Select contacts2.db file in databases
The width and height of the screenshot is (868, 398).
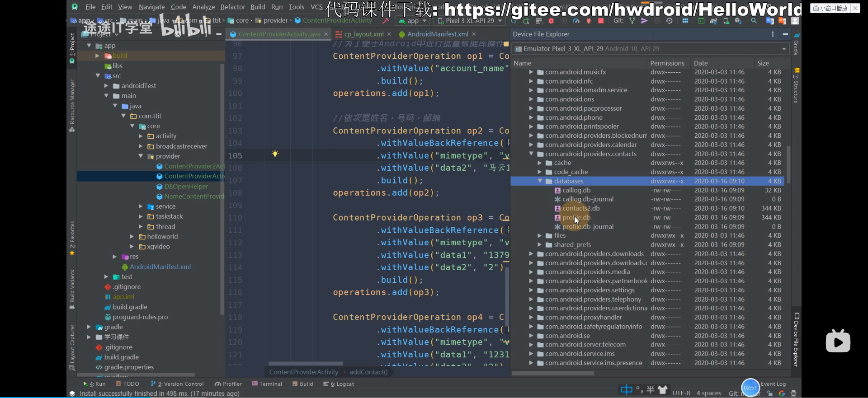[581, 208]
